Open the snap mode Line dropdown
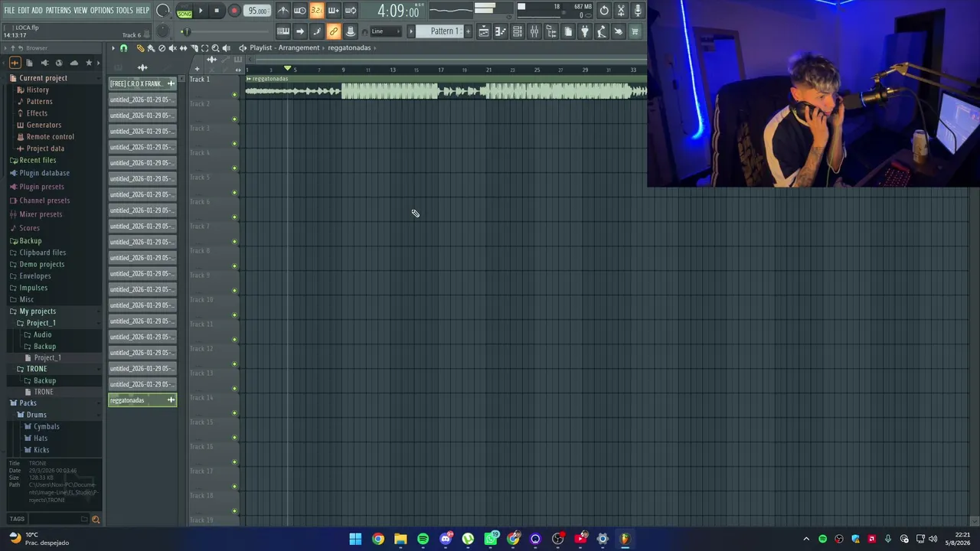Viewport: 980px width, 551px height. (386, 31)
